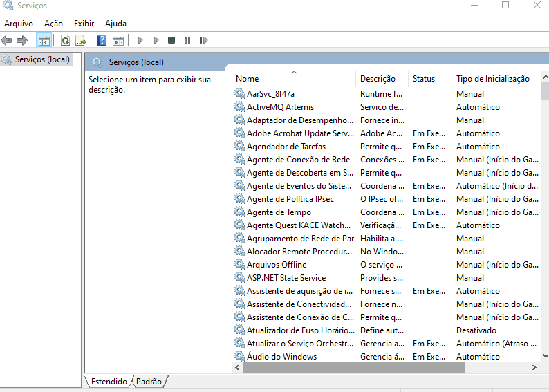Screen dimensions: 549x392
Task: Click the Agente Quest KACE Watch gear icon
Action: [239, 225]
